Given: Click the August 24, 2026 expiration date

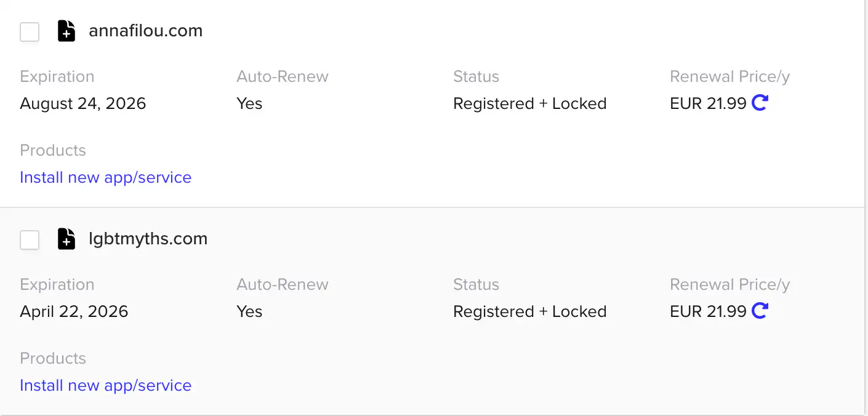Looking at the screenshot, I should click(83, 103).
